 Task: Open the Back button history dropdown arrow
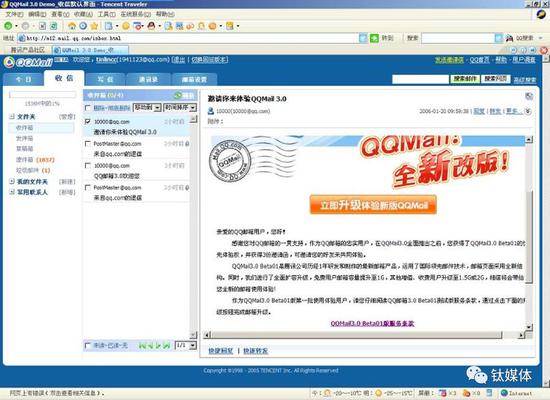coord(16,26)
